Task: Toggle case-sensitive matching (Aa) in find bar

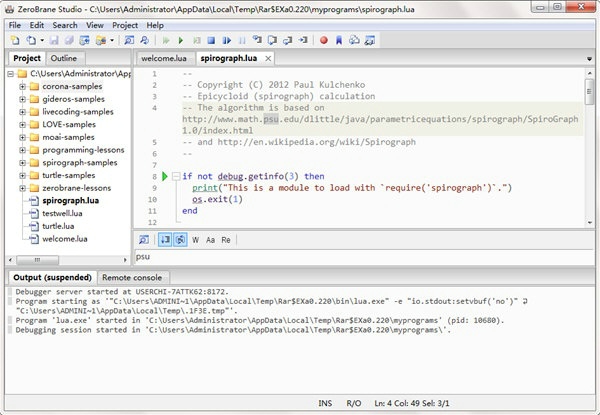Action: 211,240
